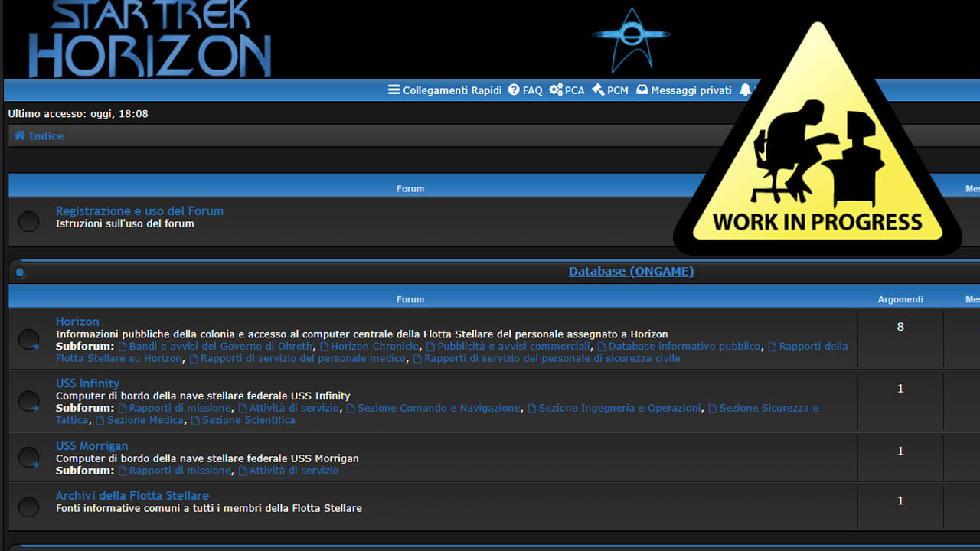Open Sezione Comando e Navigazione subforum
The height and width of the screenshot is (551, 980).
[439, 409]
